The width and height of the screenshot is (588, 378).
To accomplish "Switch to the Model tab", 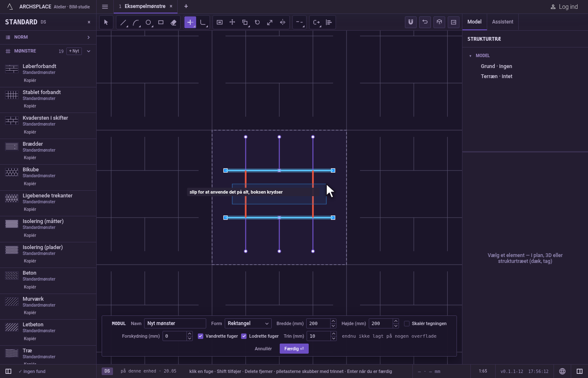I will tap(475, 22).
